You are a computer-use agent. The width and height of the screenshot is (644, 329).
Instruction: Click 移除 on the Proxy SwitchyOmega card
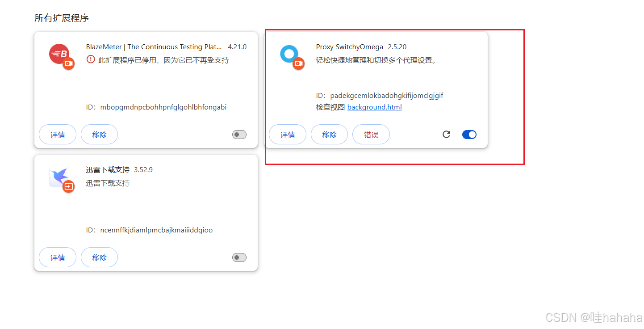coord(330,135)
